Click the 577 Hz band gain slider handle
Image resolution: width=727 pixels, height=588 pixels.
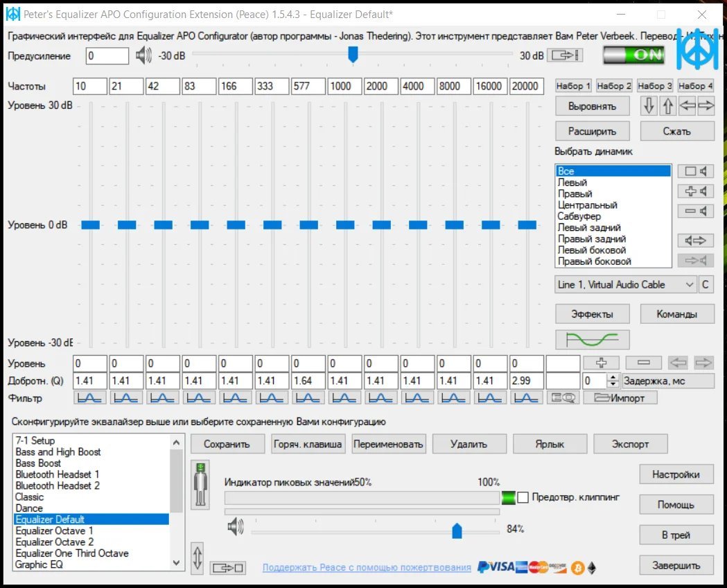(309, 225)
